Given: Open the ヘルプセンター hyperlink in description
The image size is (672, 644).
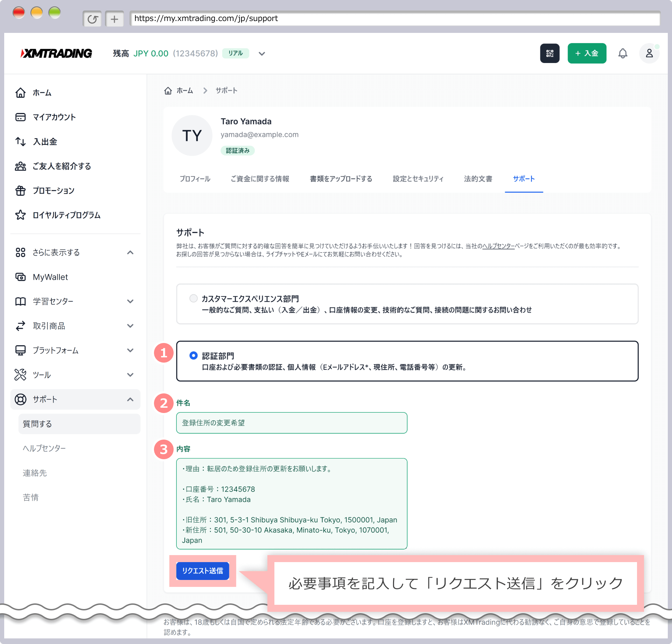Looking at the screenshot, I should pyautogui.click(x=498, y=246).
